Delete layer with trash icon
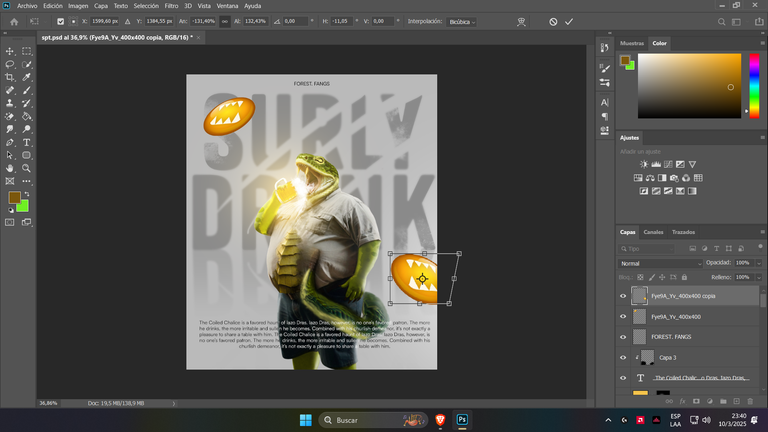The width and height of the screenshot is (768, 432). [x=750, y=401]
